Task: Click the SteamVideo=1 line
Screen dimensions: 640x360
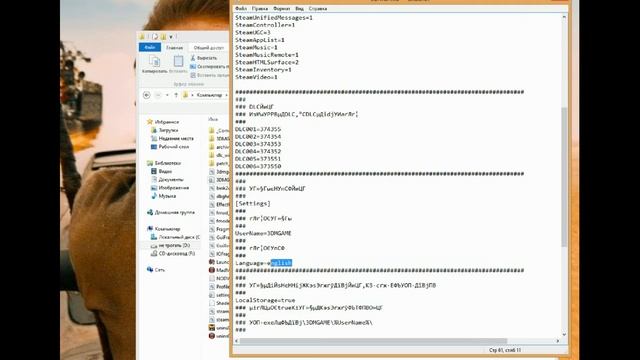Action: (256, 77)
